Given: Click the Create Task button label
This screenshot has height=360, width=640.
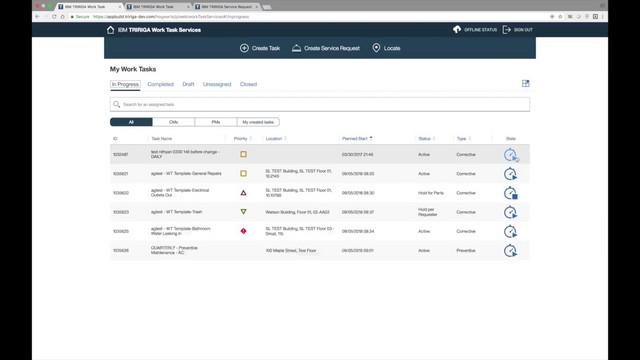Looking at the screenshot, I should (x=266, y=48).
